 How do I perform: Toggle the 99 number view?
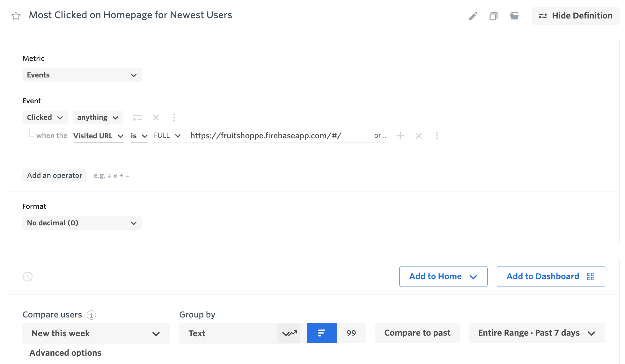[x=351, y=333]
